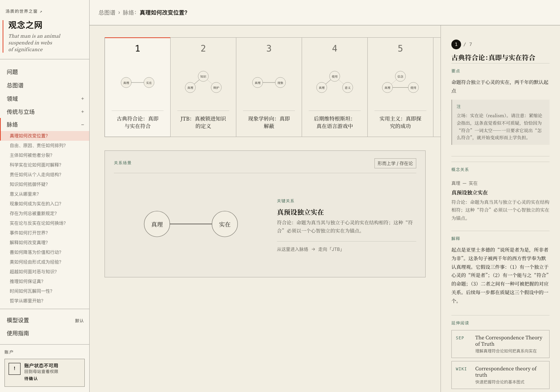
Task: Select 现象如何成为实在的入口? thread
Action: click(x=45, y=204)
